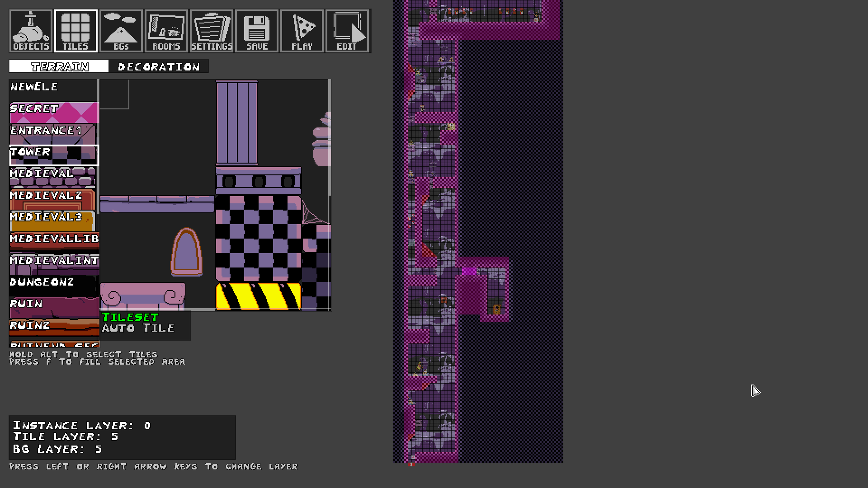Switch to the Terrain tab
The image size is (868, 488).
point(59,66)
